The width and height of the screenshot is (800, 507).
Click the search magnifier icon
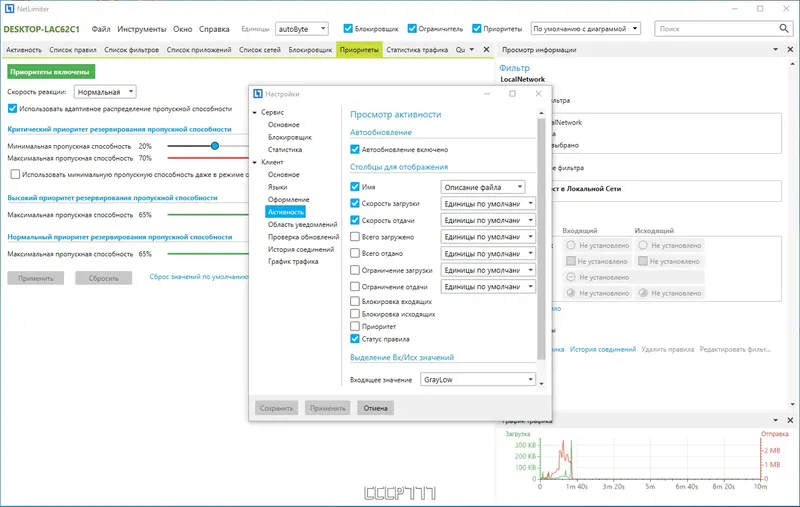784,29
